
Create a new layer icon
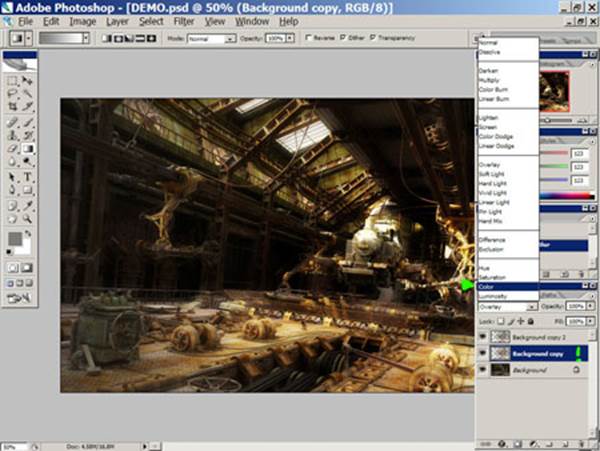tap(565, 444)
